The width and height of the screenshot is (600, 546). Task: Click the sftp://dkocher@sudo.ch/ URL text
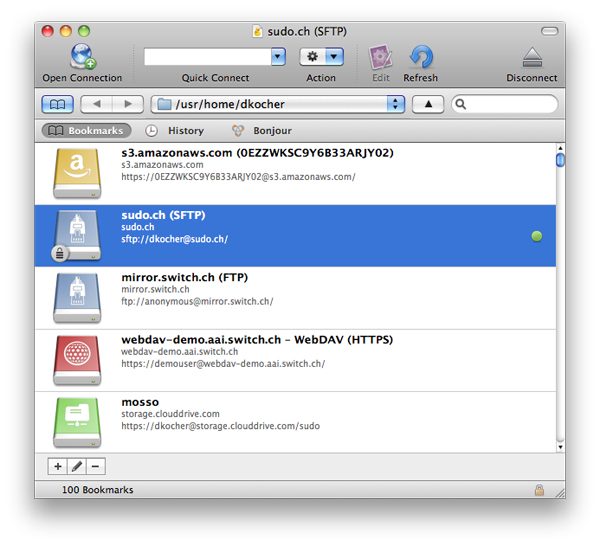point(174,239)
